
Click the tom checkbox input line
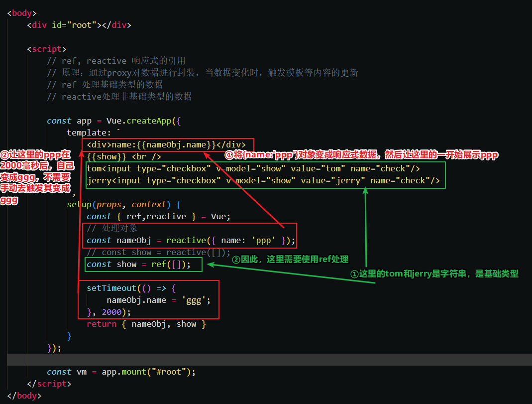pyautogui.click(x=253, y=168)
